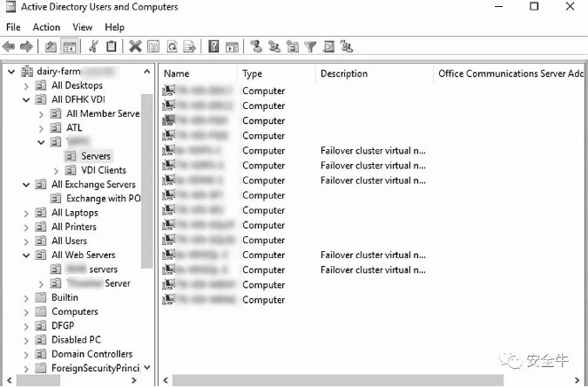Click the Filter funnel icon
The image size is (588, 388).
(310, 46)
